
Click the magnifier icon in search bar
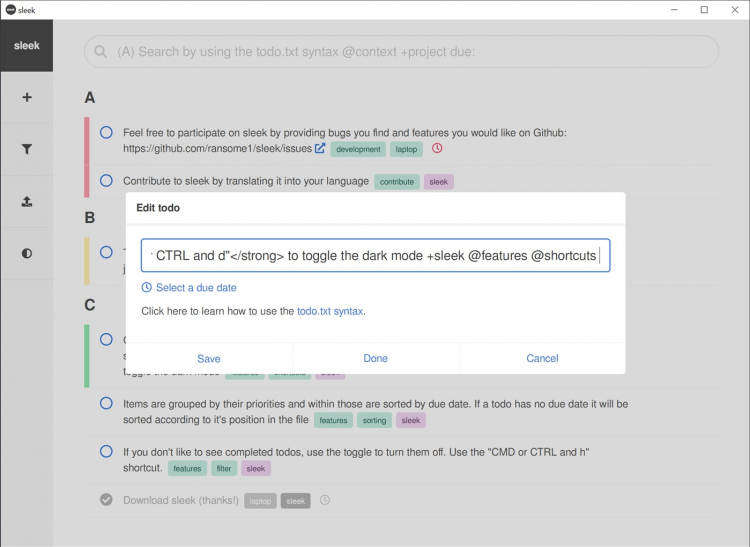pyautogui.click(x=102, y=52)
